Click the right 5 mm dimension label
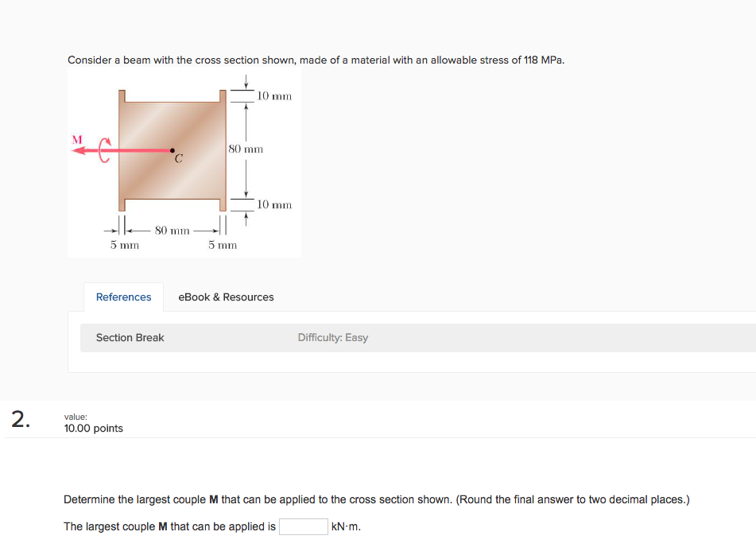The width and height of the screenshot is (756, 555). click(223, 245)
